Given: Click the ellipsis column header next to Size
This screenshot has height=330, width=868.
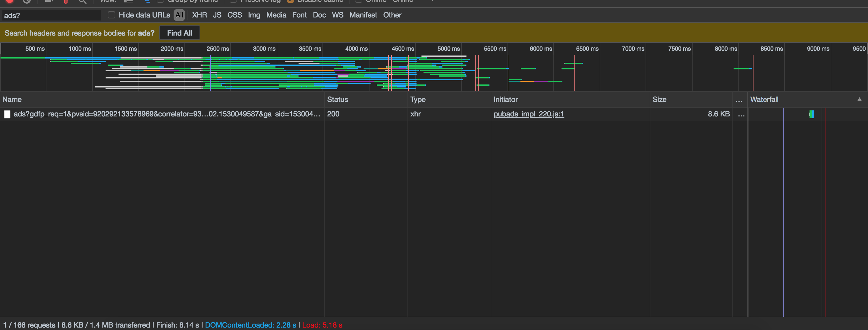Looking at the screenshot, I should click(739, 100).
